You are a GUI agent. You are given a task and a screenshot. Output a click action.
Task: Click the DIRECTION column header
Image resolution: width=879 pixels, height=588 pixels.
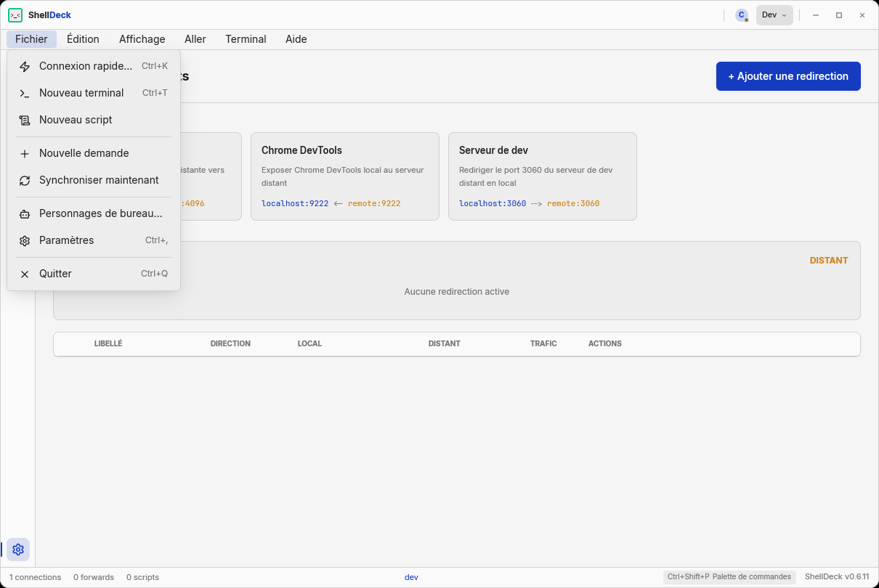click(230, 343)
